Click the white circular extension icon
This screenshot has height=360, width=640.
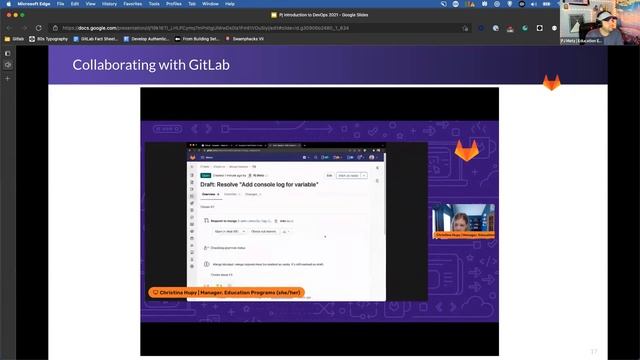pyautogui.click(x=496, y=28)
